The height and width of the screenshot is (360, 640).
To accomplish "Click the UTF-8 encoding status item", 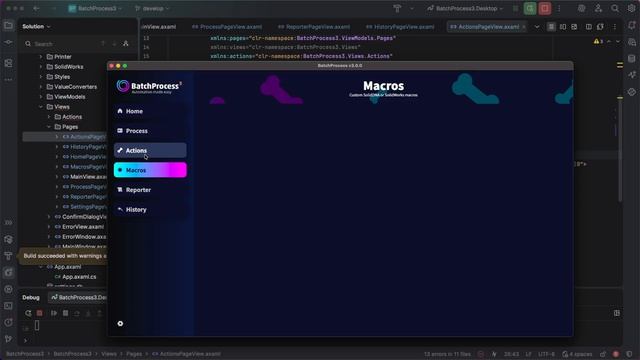I will (x=546, y=354).
